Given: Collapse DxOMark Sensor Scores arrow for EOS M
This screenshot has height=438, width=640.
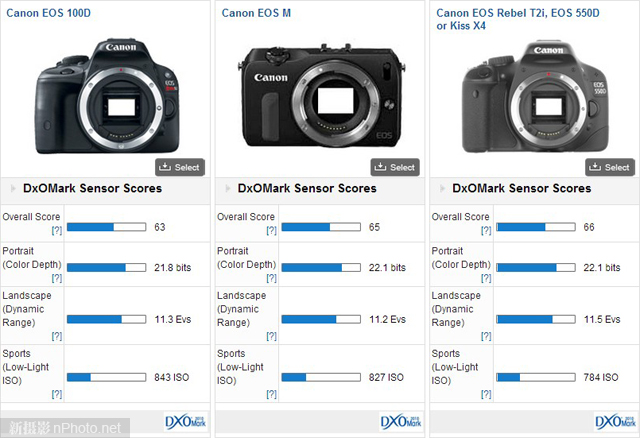Looking at the screenshot, I should pos(228,188).
